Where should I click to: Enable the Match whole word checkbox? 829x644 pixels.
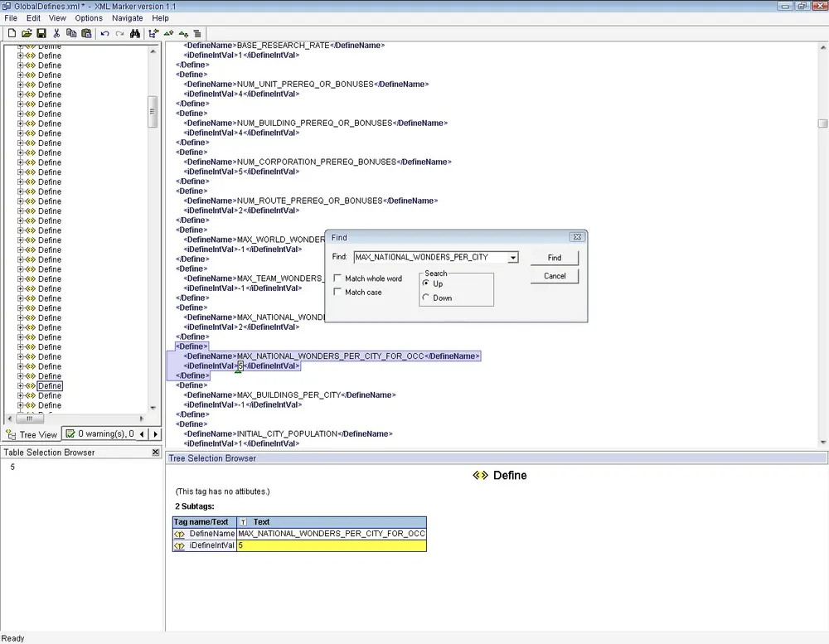[x=337, y=278]
